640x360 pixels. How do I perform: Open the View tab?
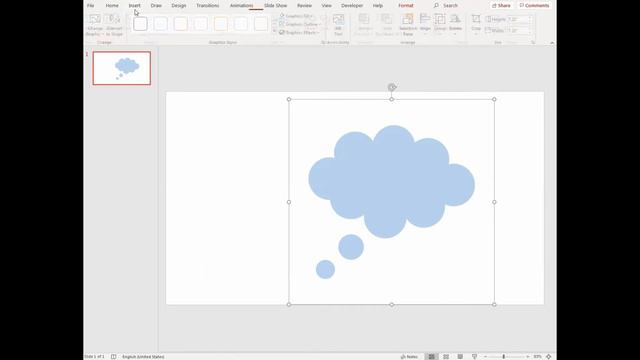coord(327,5)
